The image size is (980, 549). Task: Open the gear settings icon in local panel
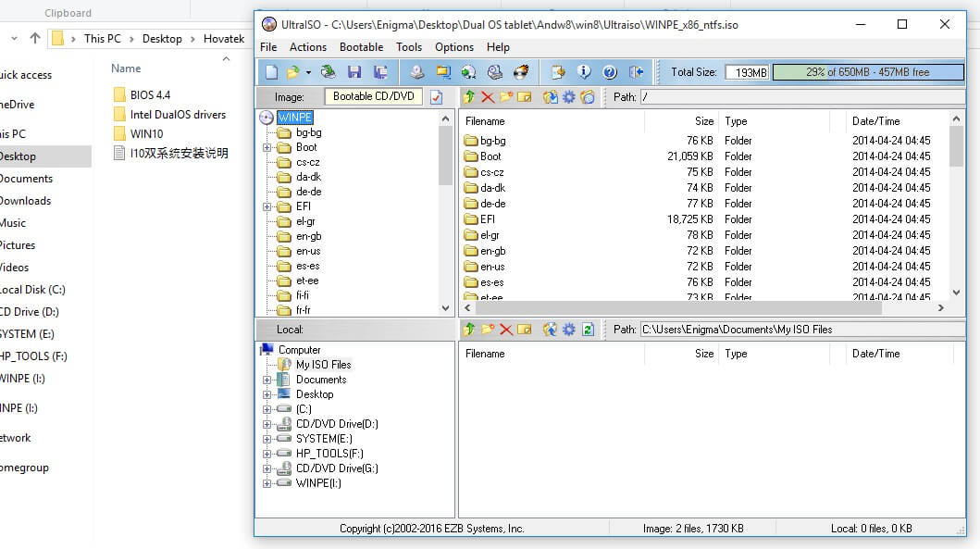coord(566,329)
